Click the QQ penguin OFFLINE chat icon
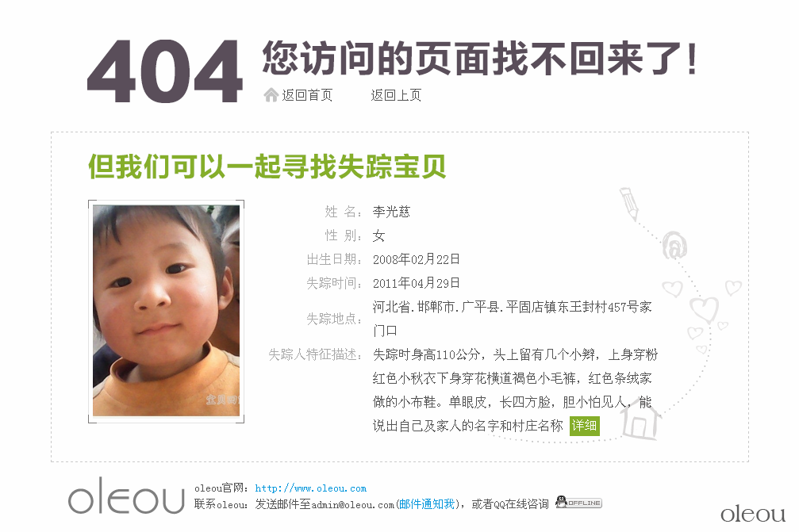The width and height of the screenshot is (799, 532). point(578,502)
